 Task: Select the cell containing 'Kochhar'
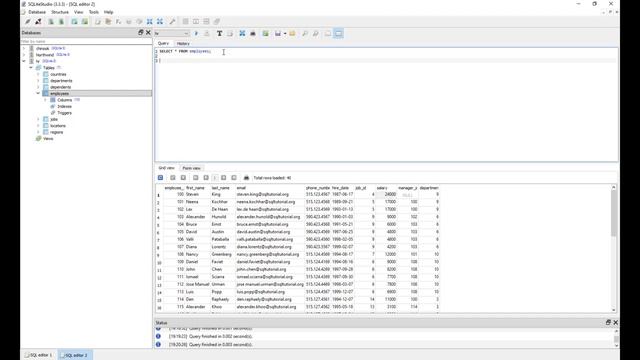click(x=223, y=202)
